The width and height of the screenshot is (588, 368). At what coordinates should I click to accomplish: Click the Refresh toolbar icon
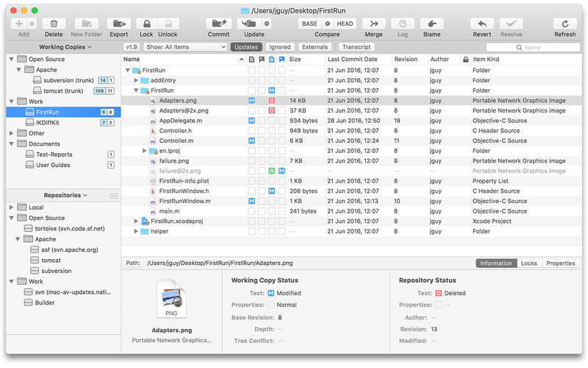point(564,24)
